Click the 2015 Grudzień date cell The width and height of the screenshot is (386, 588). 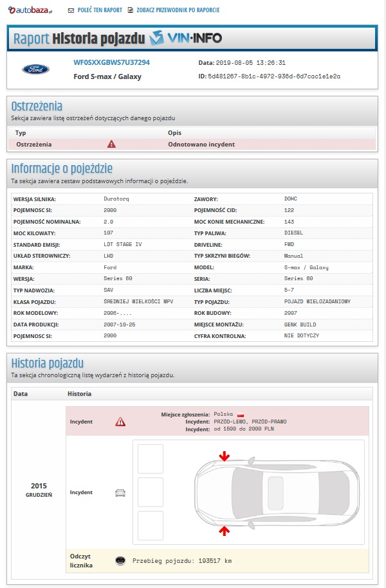tap(39, 490)
